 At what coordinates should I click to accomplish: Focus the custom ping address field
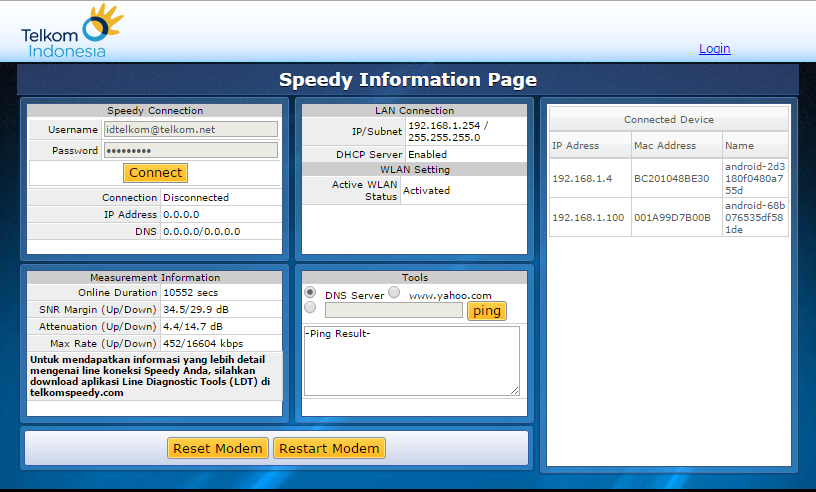[x=393, y=310]
